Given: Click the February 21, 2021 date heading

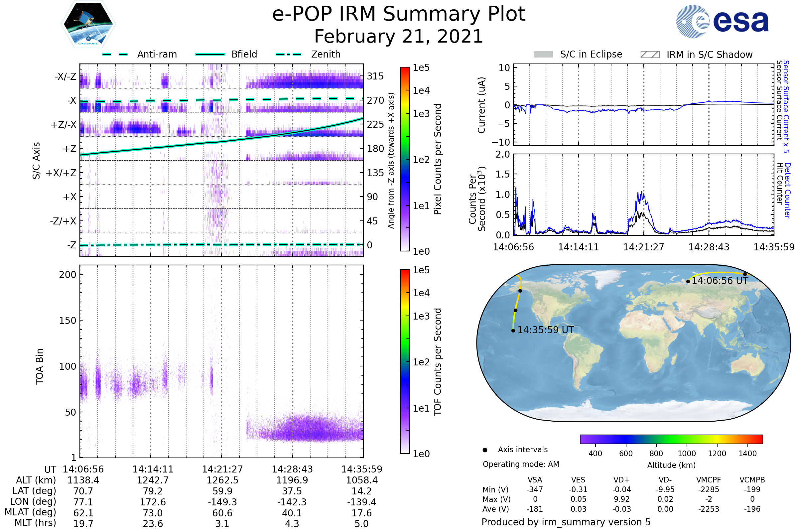Looking at the screenshot, I should coord(399,36).
